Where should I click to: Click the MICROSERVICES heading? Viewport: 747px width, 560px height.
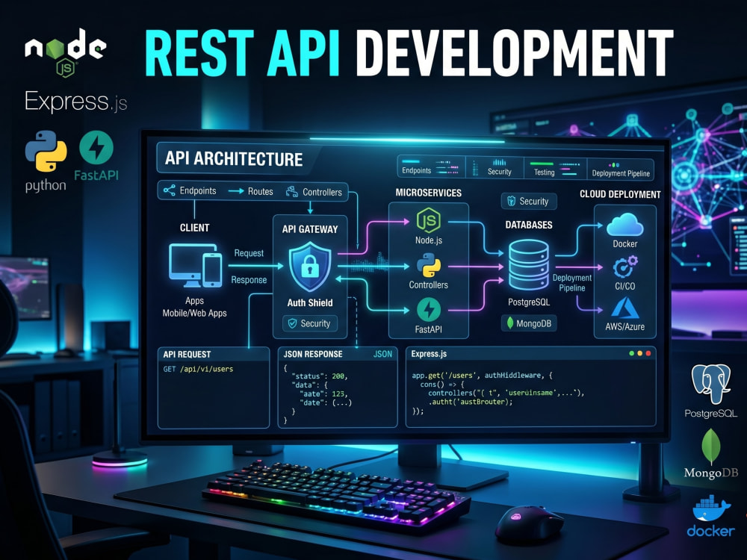[428, 193]
